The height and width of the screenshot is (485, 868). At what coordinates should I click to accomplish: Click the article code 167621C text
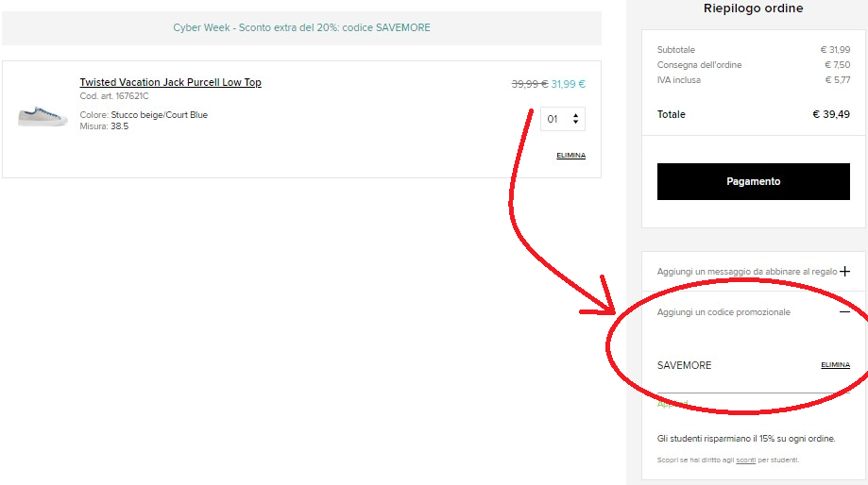click(114, 96)
